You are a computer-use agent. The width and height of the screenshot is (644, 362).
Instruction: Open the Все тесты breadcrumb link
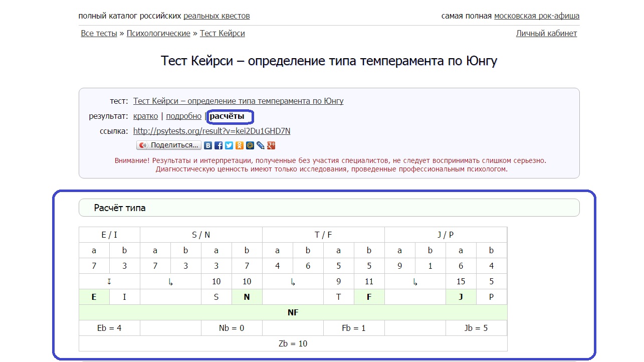99,34
